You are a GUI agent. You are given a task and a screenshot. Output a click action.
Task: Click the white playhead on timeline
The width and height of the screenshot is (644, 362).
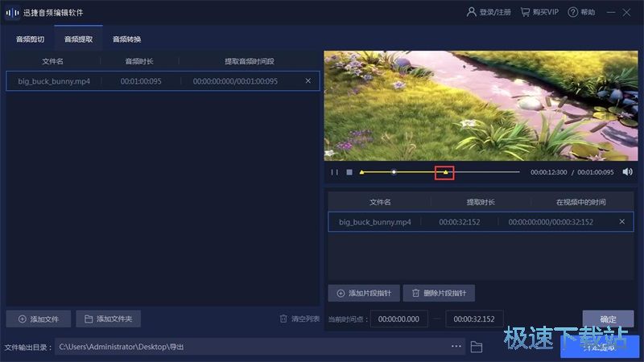point(394,172)
